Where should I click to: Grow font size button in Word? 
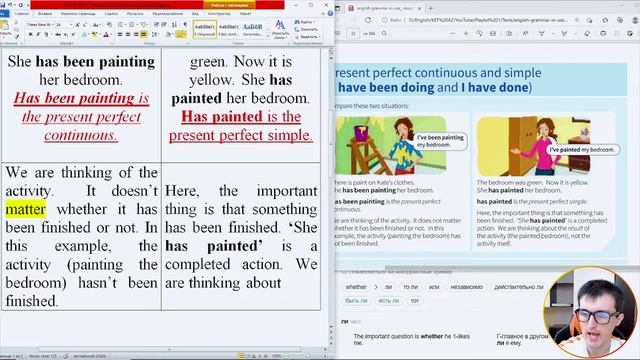(77, 24)
